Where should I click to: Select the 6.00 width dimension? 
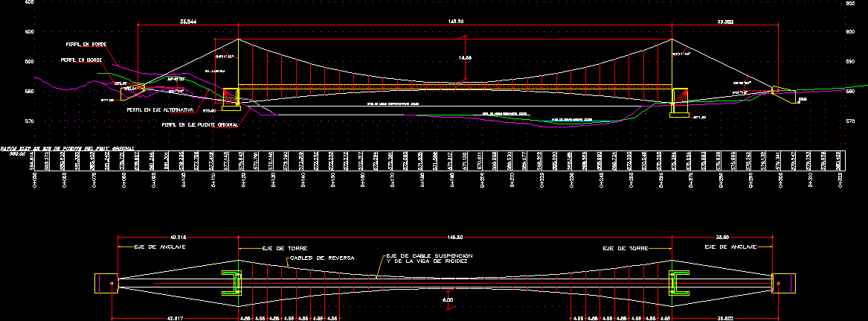point(449,300)
